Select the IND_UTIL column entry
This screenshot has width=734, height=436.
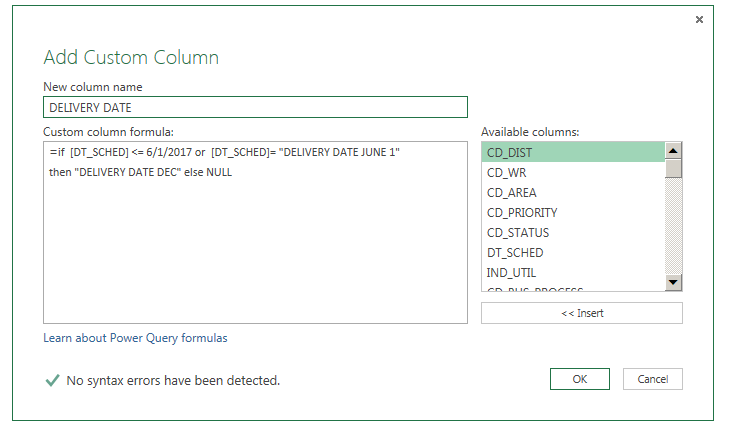(x=573, y=273)
